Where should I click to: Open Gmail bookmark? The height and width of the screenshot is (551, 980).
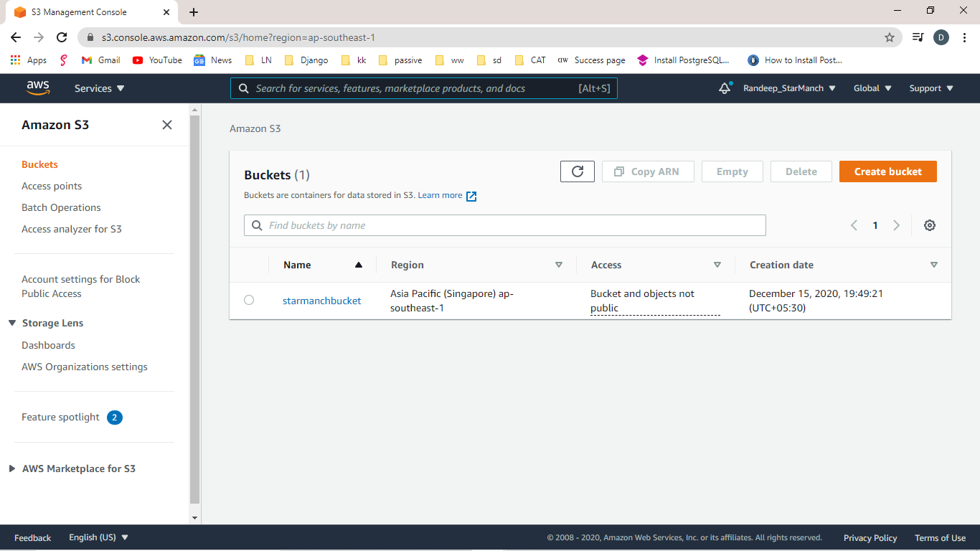click(x=100, y=60)
